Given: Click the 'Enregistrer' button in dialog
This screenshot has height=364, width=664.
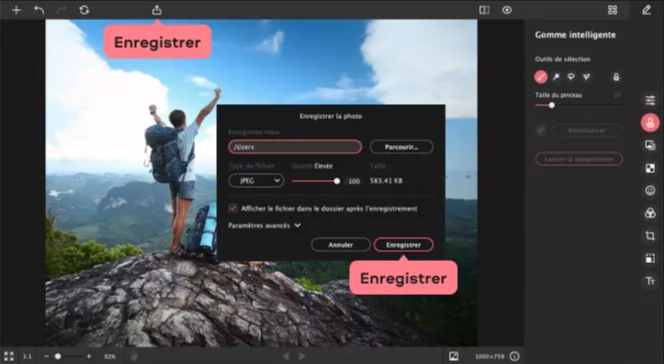Looking at the screenshot, I should (x=403, y=245).
